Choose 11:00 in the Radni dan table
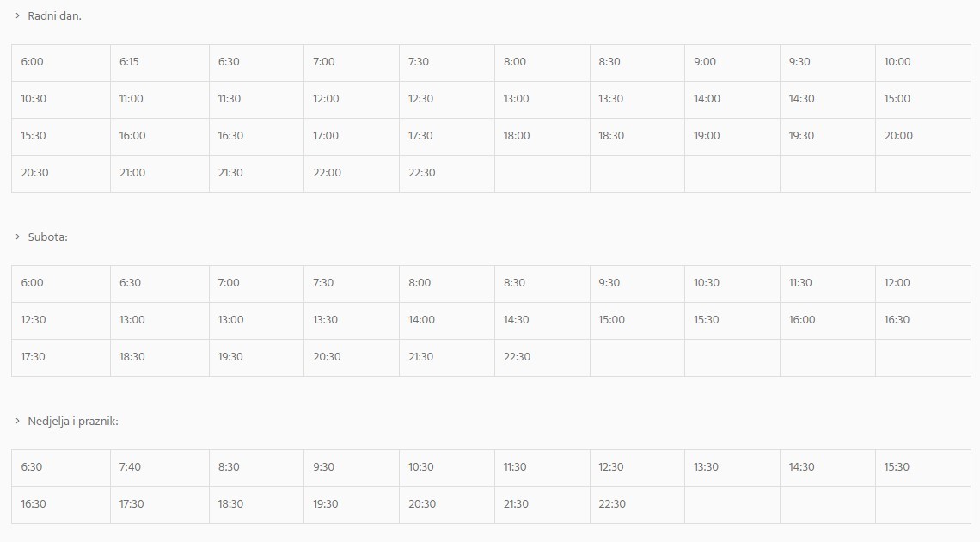Screen dimensions: 980x542 131,99
